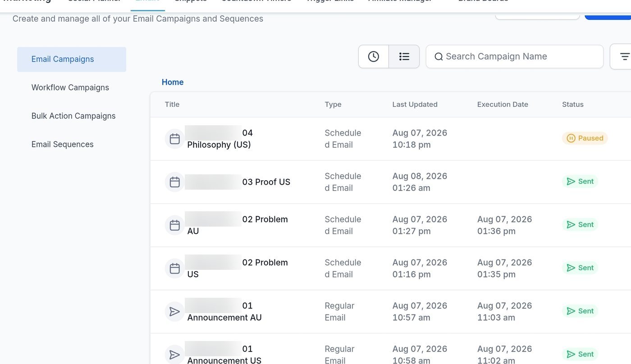Screen dimensions: 631x364
Task: Click calendar icon for 04 Philosophy (US)
Action: (x=175, y=139)
